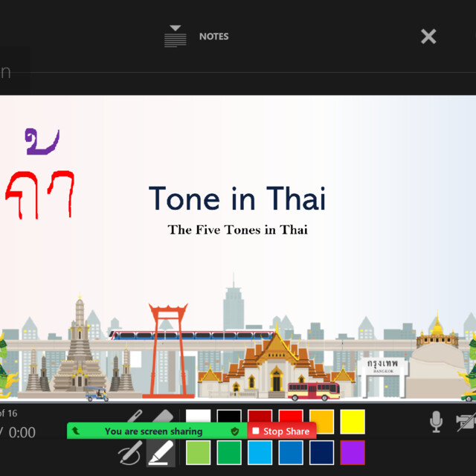Click the security shield icon

[x=235, y=431]
